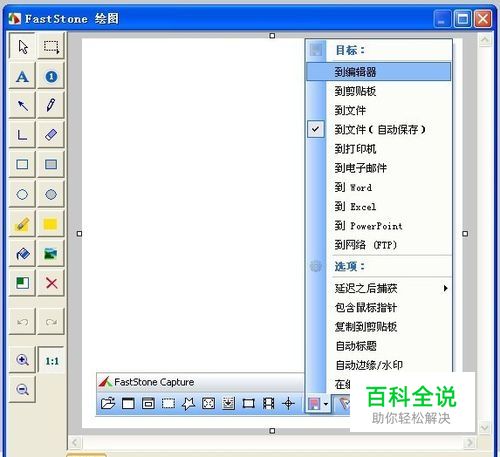The height and width of the screenshot is (457, 500).
Task: Select 到电子邮件 menu entry
Action: pyautogui.click(x=379, y=168)
